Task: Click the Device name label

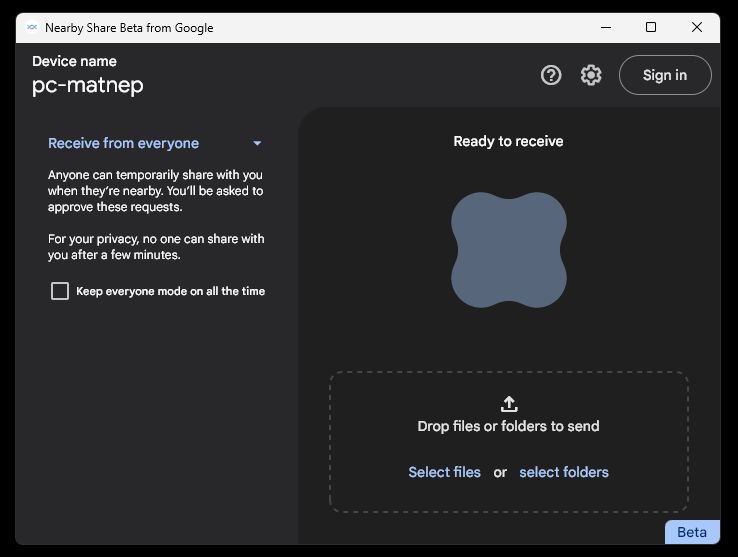Action: pos(74,61)
